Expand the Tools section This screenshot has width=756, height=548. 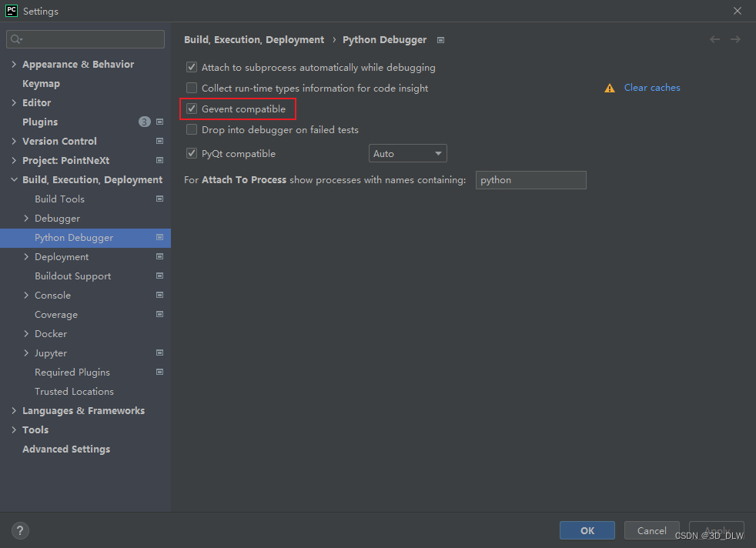(x=14, y=430)
